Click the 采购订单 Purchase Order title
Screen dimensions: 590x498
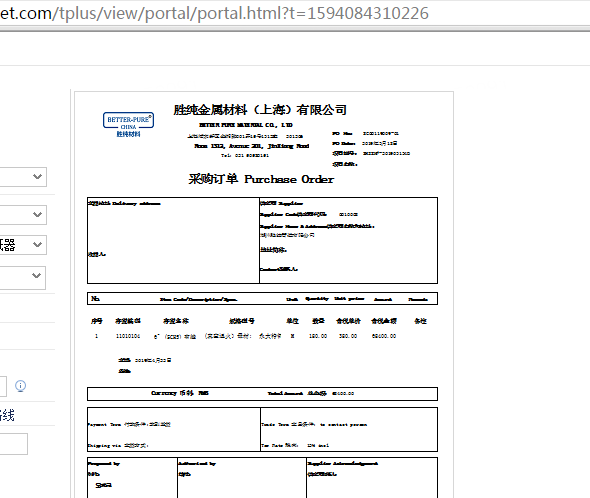click(261, 179)
